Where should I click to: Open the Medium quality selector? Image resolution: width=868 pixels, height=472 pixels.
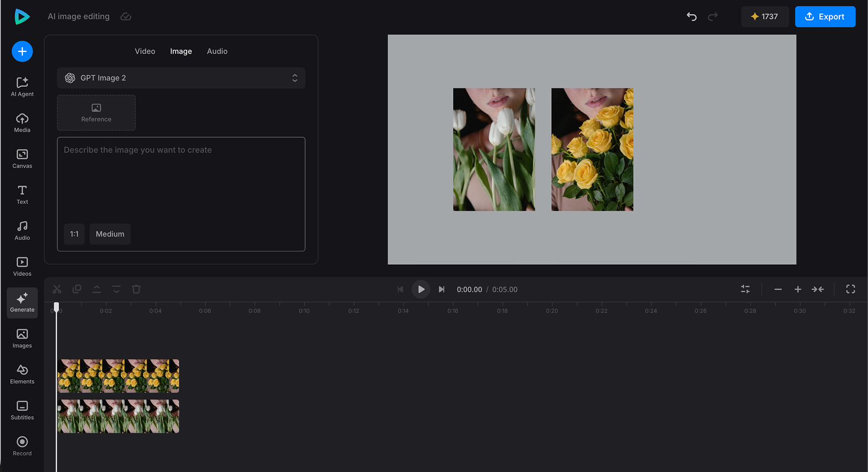point(110,234)
